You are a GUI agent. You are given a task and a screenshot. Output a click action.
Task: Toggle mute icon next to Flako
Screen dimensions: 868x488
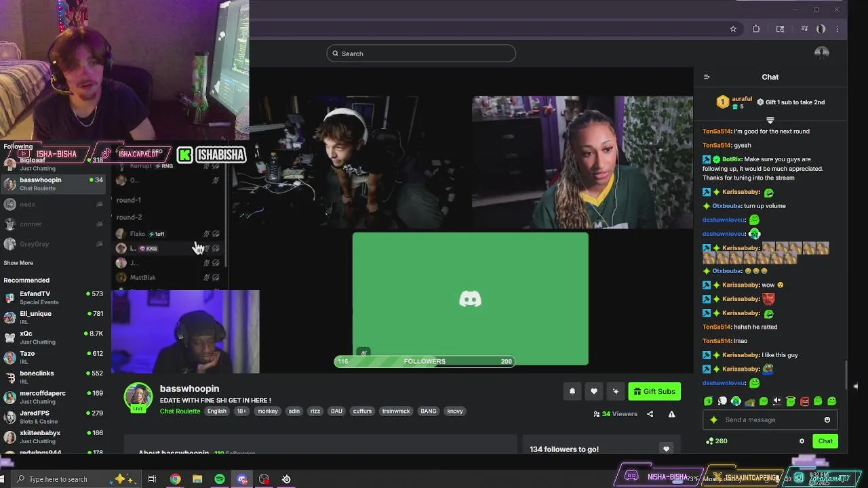point(207,234)
